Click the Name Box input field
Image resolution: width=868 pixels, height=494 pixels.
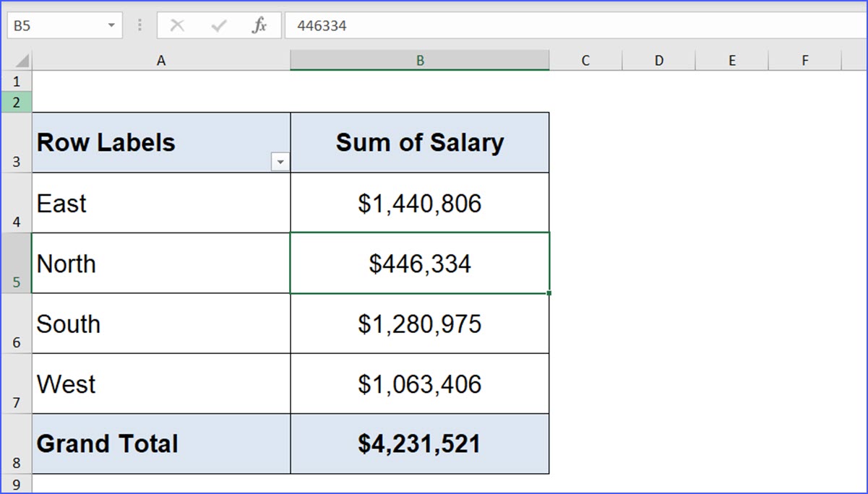[x=51, y=25]
